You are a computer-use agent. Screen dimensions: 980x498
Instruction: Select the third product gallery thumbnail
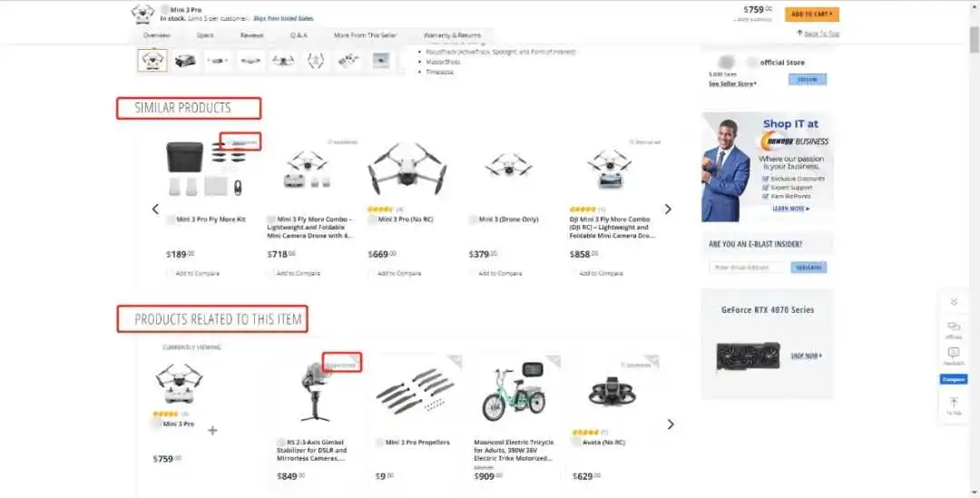coord(218,60)
